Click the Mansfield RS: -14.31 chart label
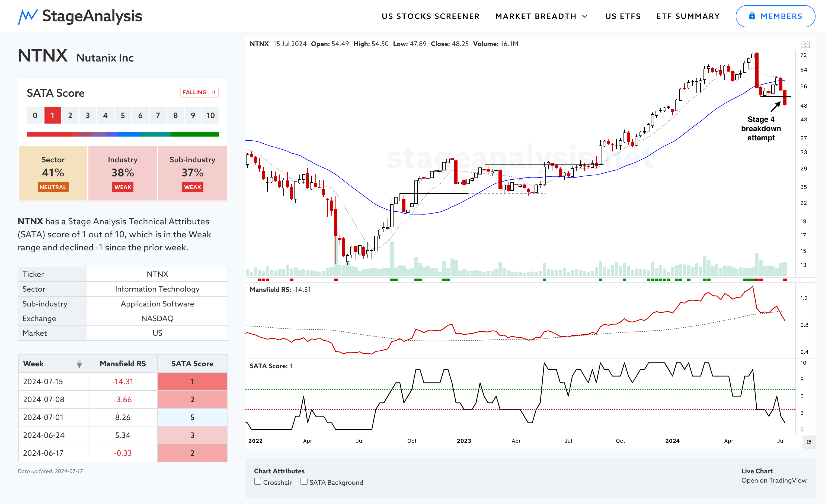 pos(280,290)
